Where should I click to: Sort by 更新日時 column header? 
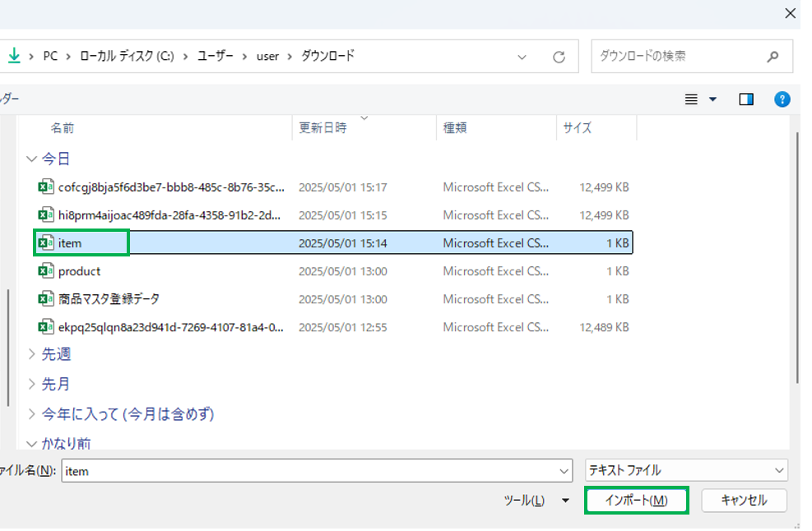point(322,128)
